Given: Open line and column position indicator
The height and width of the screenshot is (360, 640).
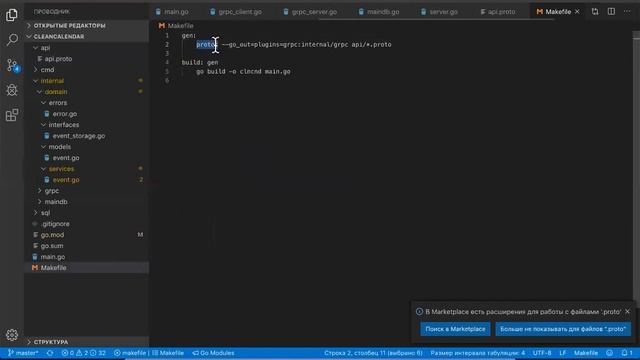Looking at the screenshot, I should (373, 353).
